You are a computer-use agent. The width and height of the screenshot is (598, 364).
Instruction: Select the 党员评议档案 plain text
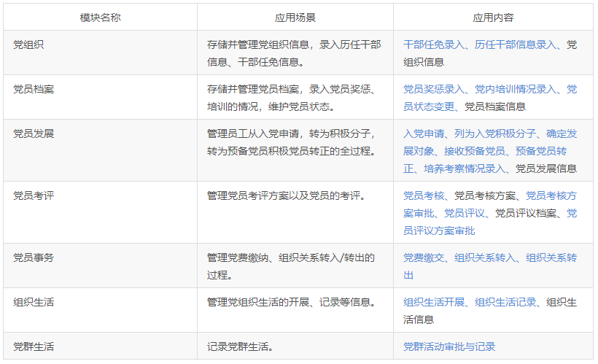526,213
